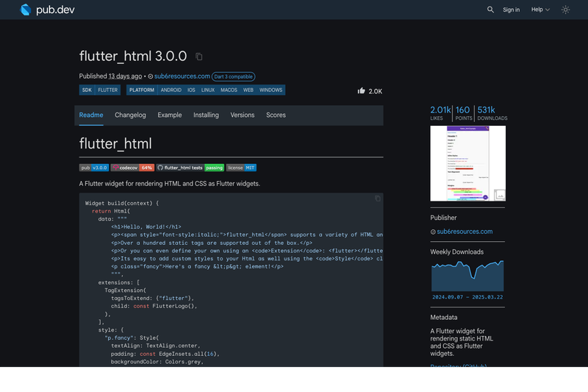588x392 pixels.
Task: Click the sub6resources.com link under title
Action: point(182,76)
